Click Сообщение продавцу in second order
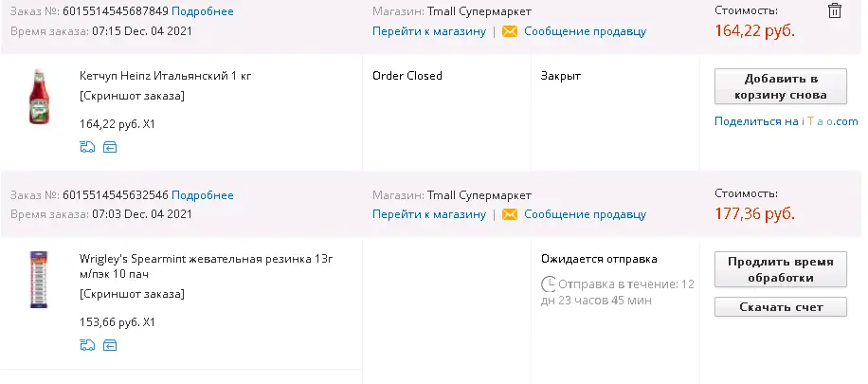Viewport: 868px width, 384px height. coord(585,214)
